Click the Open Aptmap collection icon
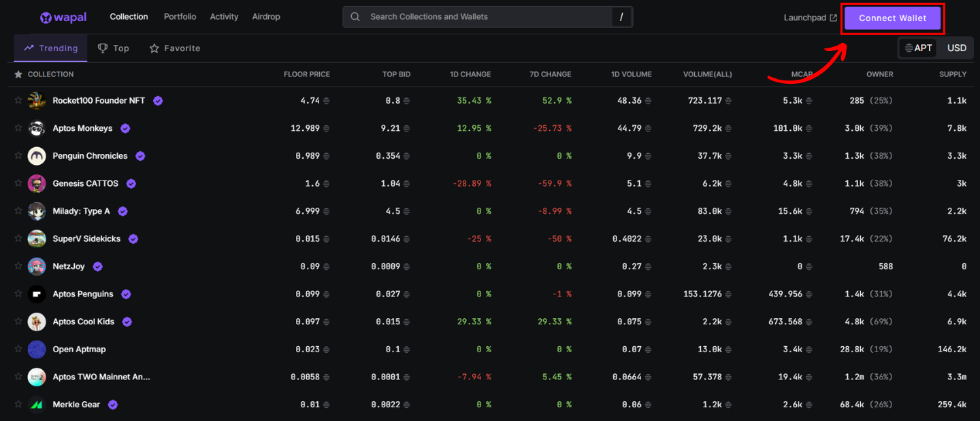Image resolution: width=980 pixels, height=421 pixels. click(37, 349)
